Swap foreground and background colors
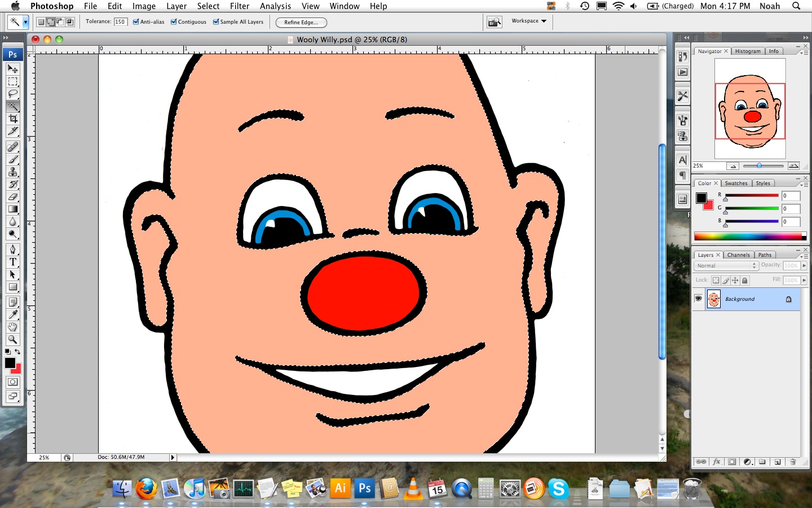This screenshot has width=812, height=508. pyautogui.click(x=17, y=352)
